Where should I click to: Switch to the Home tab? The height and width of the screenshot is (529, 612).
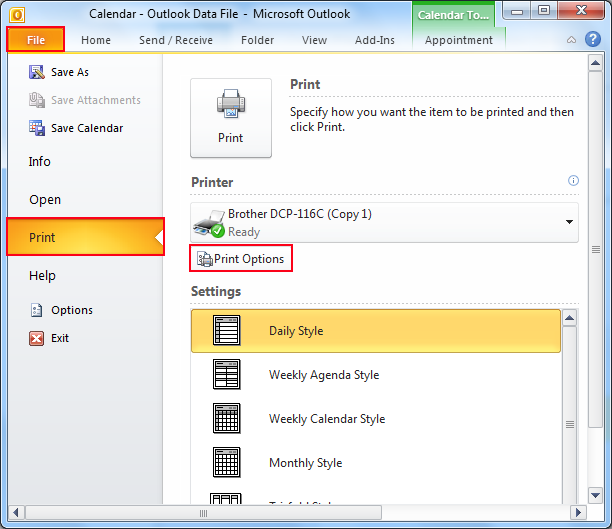tap(96, 40)
